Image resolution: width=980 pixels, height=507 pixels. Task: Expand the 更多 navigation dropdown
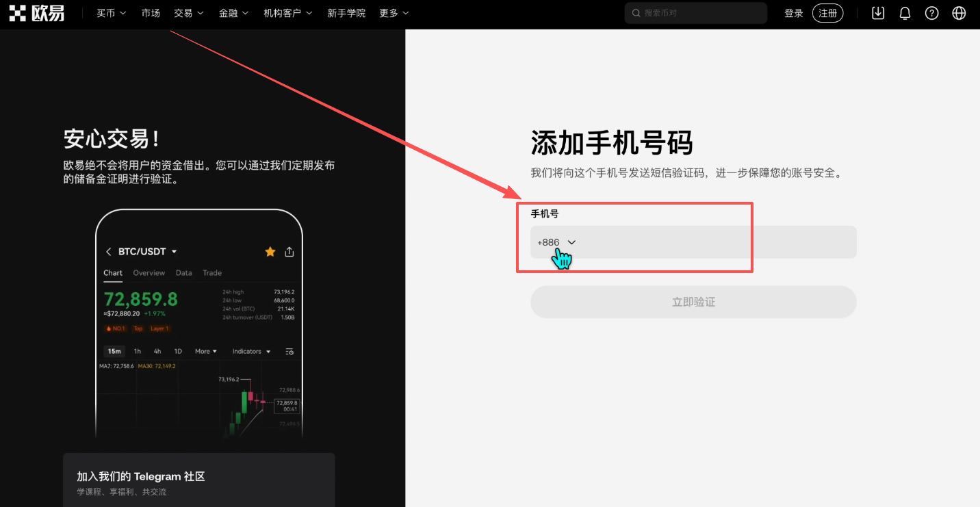tap(394, 12)
